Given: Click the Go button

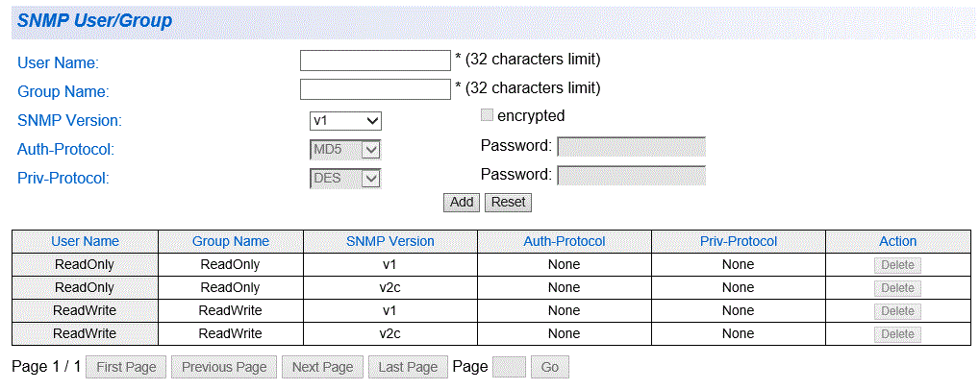Looking at the screenshot, I should pyautogui.click(x=550, y=367).
